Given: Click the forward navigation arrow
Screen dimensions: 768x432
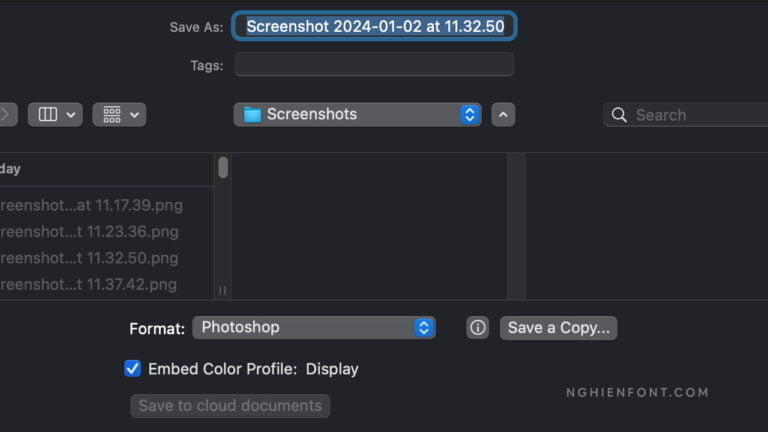Looking at the screenshot, I should click(x=6, y=114).
